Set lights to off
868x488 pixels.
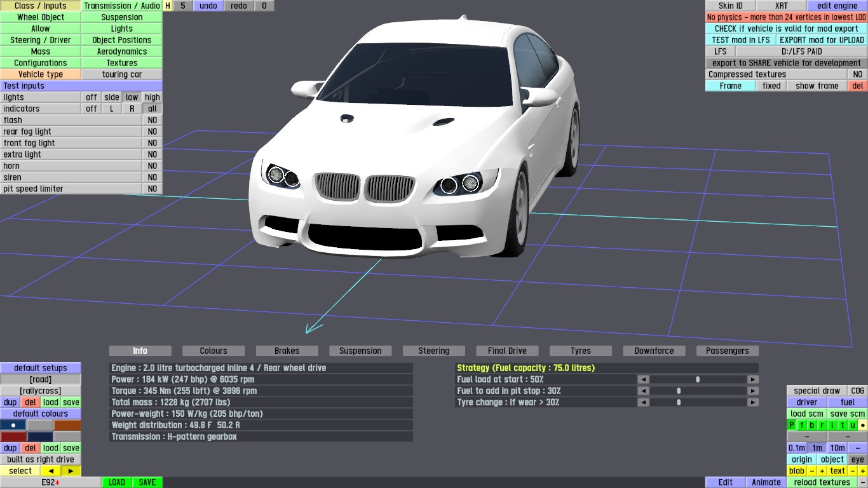[x=92, y=97]
